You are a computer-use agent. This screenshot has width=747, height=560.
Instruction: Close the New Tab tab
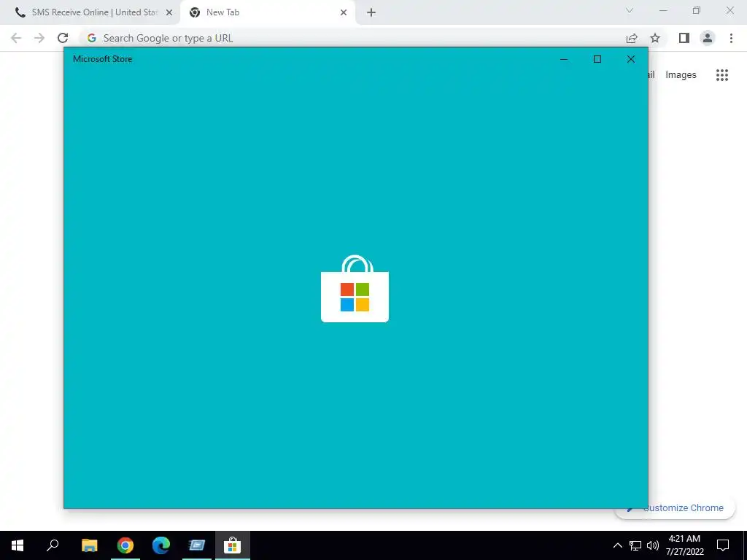[x=344, y=12]
